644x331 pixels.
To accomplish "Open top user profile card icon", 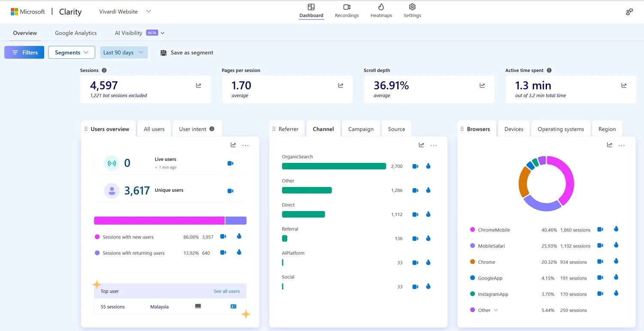I will 234,307.
